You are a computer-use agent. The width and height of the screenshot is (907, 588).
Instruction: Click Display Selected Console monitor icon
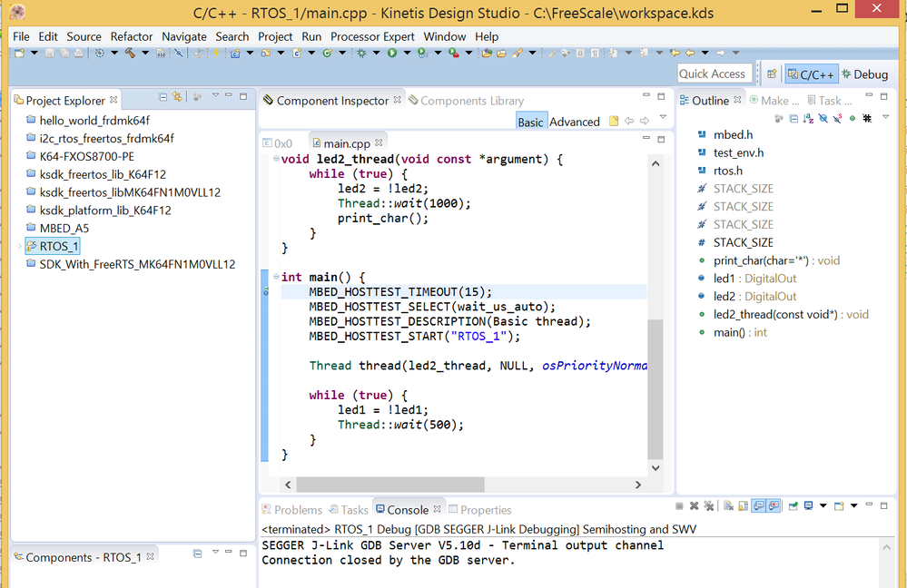(x=808, y=506)
